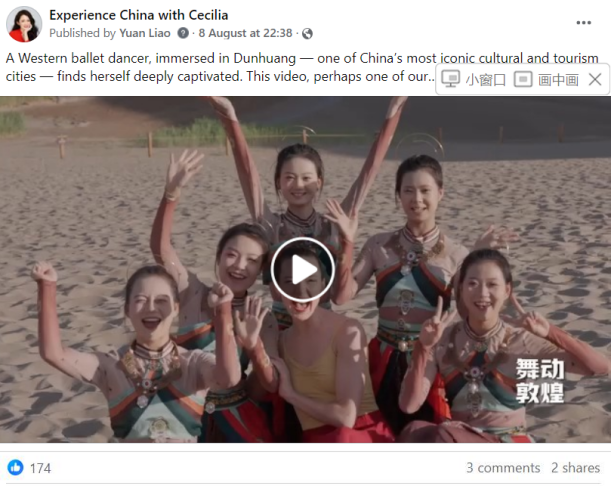Screen dimensions: 611x489
Task: Close the floating video overlay toolbar
Action: [x=595, y=79]
